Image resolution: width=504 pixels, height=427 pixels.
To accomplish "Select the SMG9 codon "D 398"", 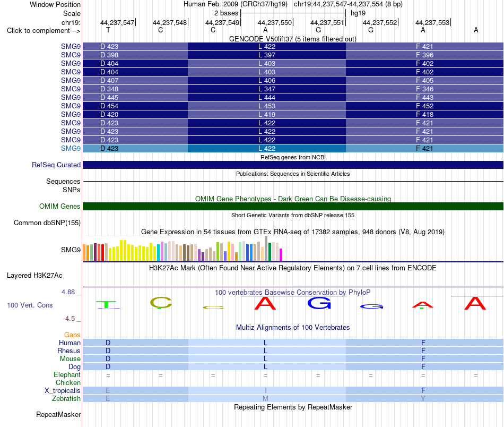I will click(109, 55).
